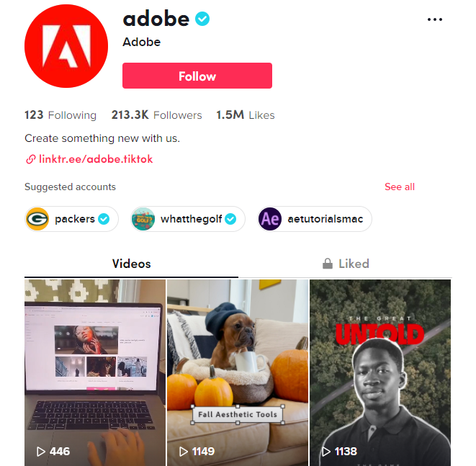Switch to the Videos tab
This screenshot has width=476, height=466.
point(131,264)
